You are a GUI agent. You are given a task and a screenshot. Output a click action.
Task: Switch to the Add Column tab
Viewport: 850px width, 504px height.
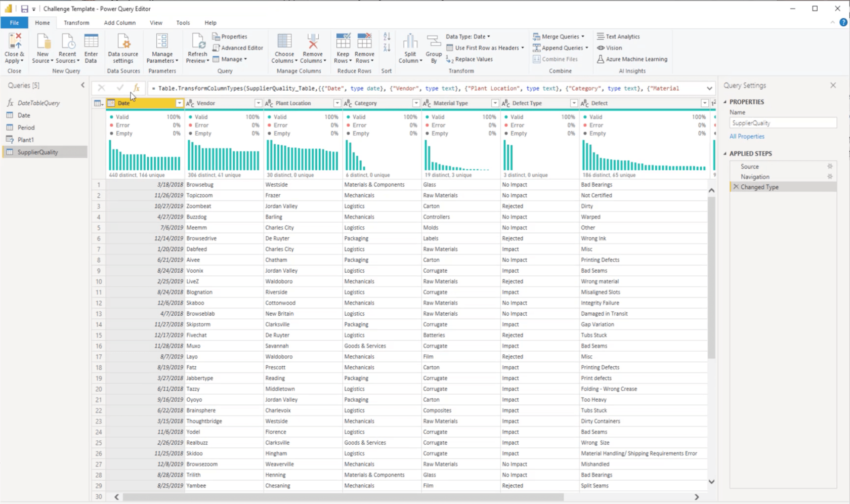pyautogui.click(x=120, y=23)
